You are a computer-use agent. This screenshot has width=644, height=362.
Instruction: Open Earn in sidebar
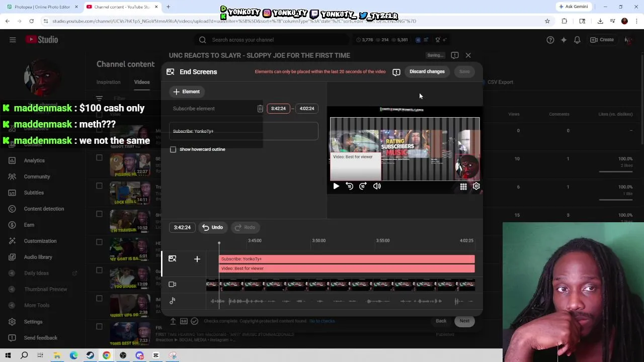click(29, 225)
